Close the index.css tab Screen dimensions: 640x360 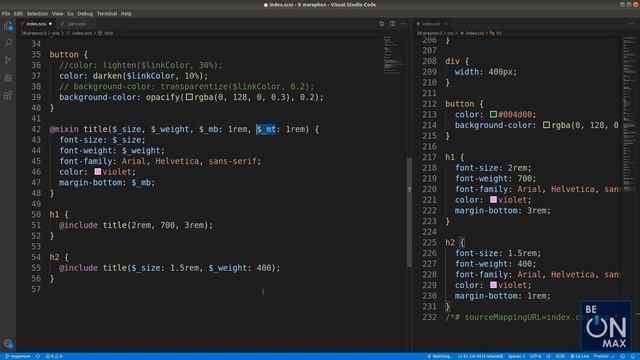point(446,24)
